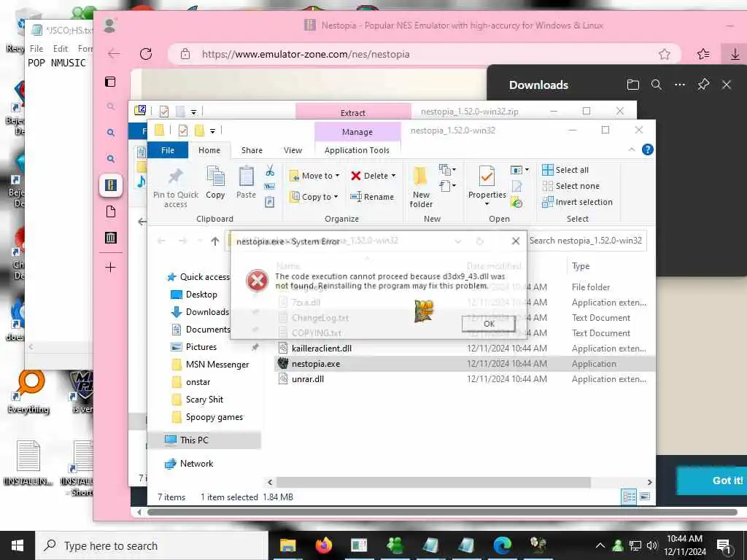Image resolution: width=747 pixels, height=560 pixels.
Task: Select This PC in navigation pane
Action: click(x=187, y=440)
